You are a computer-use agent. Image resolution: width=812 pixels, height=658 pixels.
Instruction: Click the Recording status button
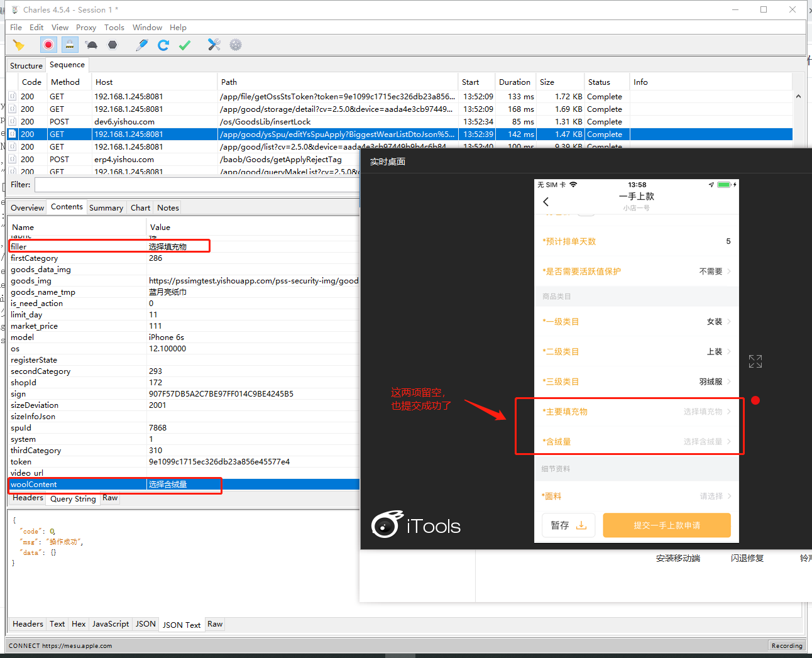tap(787, 645)
